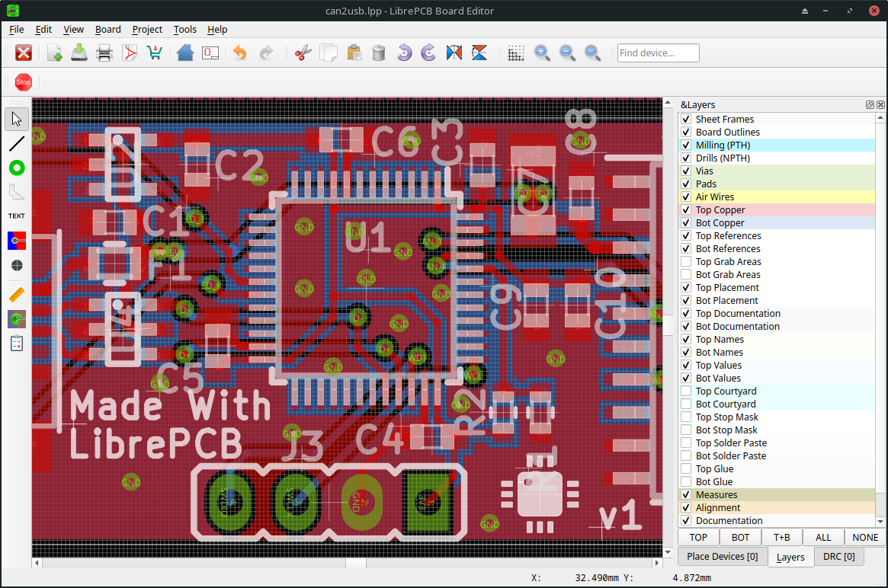Click layers list scroll down arrow

coord(880,521)
